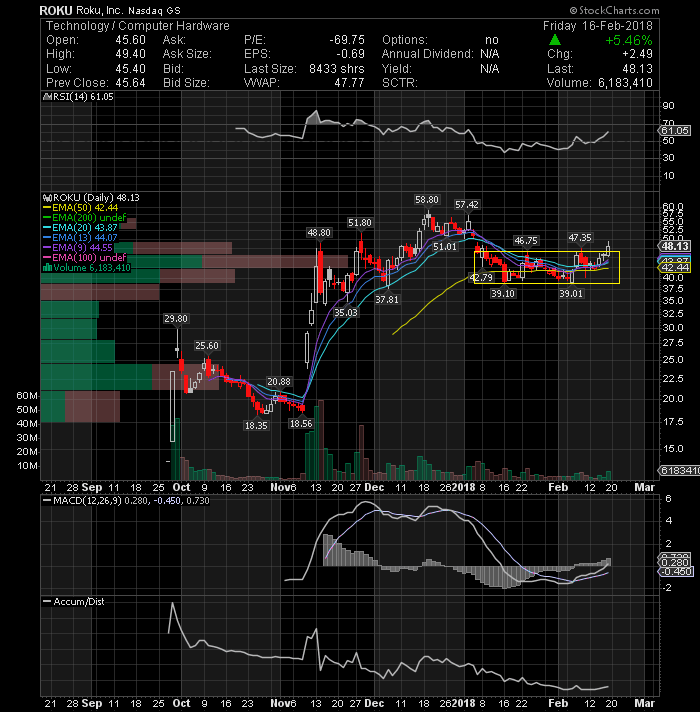Image resolution: width=700 pixels, height=712 pixels.
Task: Click the 51.80 price annotation
Action: (360, 223)
